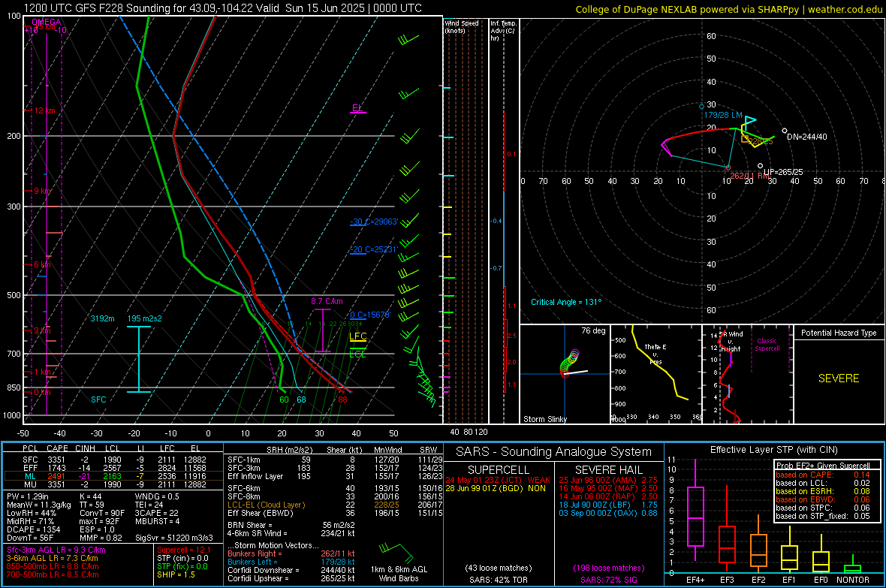Select the OMEGA label on the skew-T
The image size is (886, 588).
coord(47,22)
